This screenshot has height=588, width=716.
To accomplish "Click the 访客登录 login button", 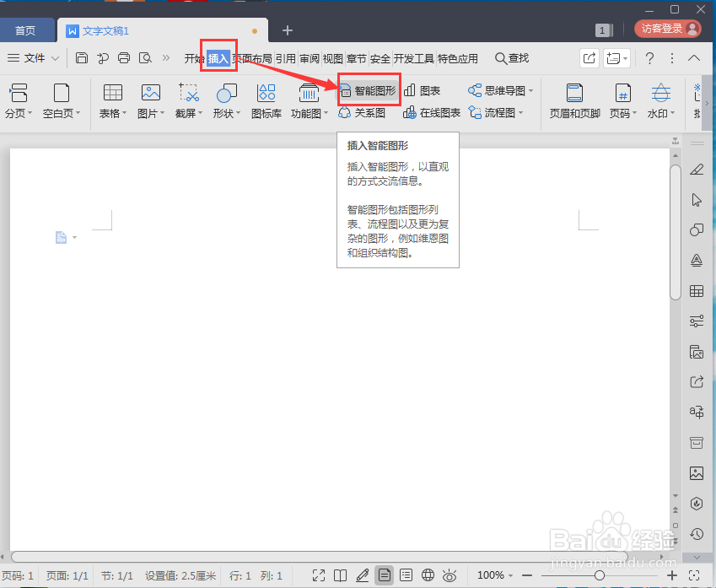I will coord(668,29).
